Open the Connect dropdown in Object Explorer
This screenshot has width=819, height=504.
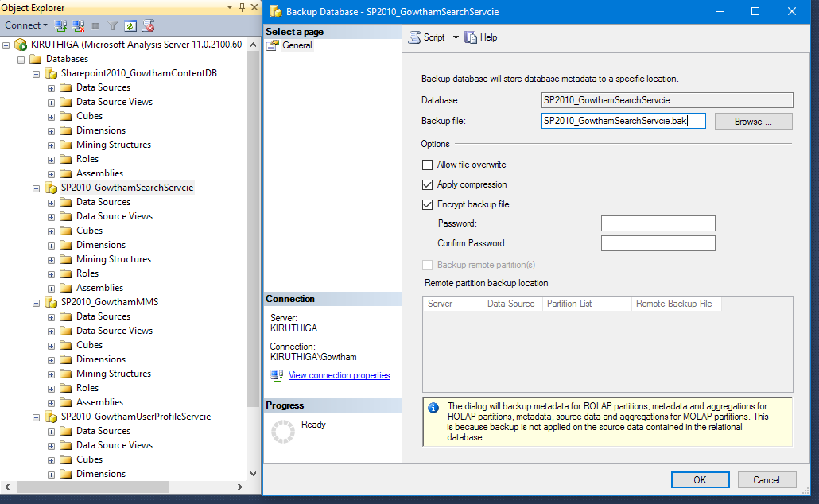45,25
